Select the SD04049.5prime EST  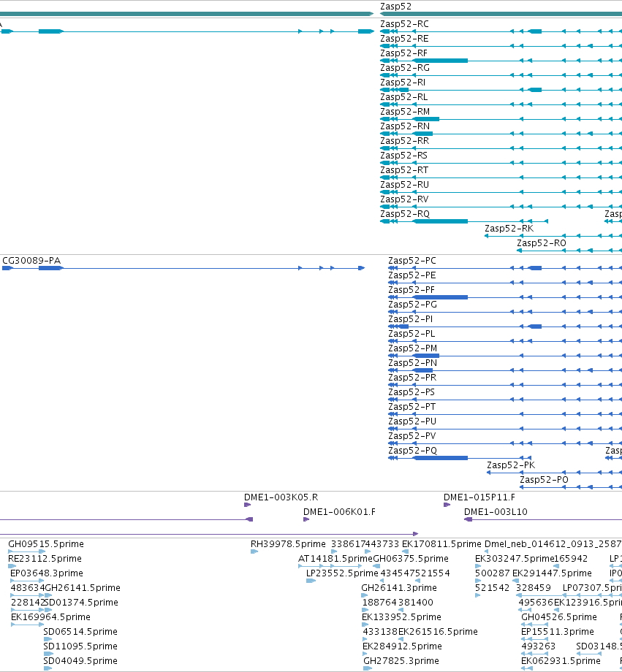coord(80,660)
